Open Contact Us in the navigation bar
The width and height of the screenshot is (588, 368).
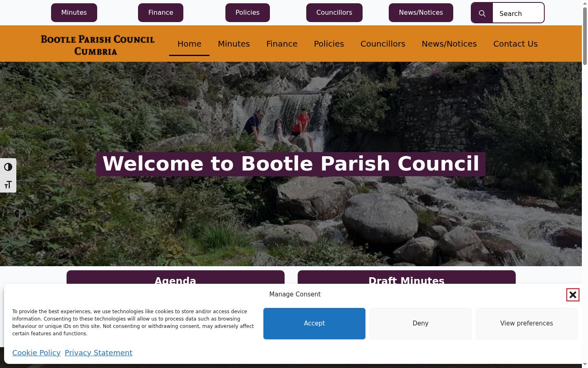[x=515, y=44]
